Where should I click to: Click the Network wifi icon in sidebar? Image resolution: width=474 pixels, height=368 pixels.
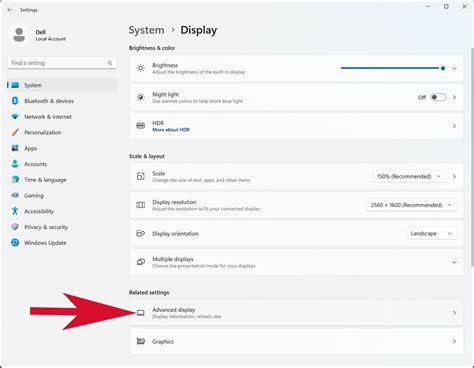pos(15,117)
